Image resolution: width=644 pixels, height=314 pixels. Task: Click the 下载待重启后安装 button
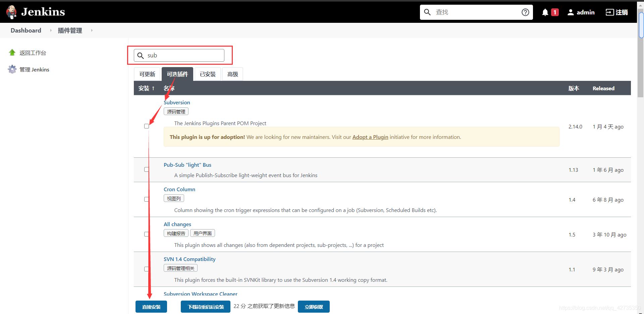(x=206, y=307)
